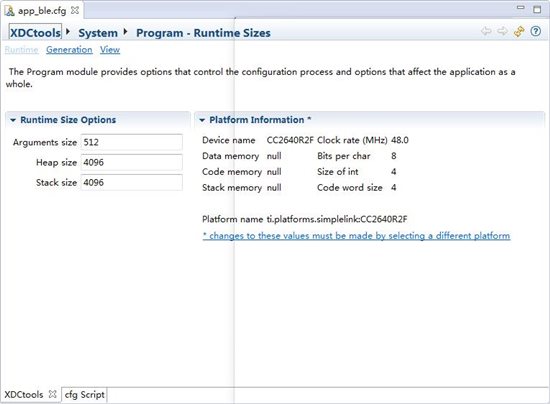Click the Heap size input field
The width and height of the screenshot is (550, 404).
click(x=132, y=162)
